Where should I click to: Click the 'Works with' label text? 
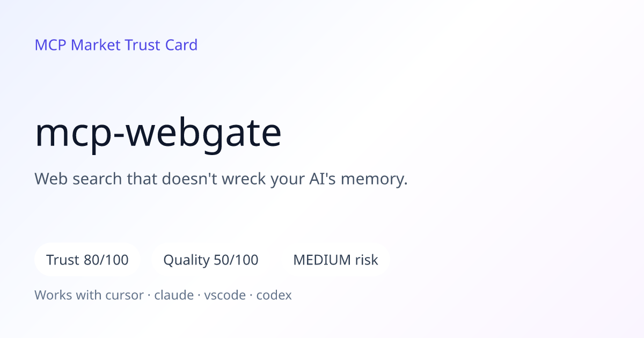click(x=70, y=295)
